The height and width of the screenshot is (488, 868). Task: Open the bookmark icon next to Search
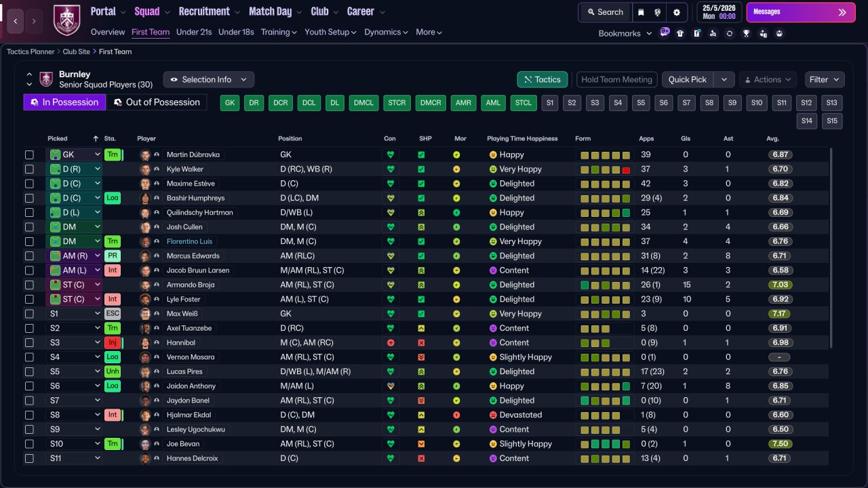click(x=641, y=12)
